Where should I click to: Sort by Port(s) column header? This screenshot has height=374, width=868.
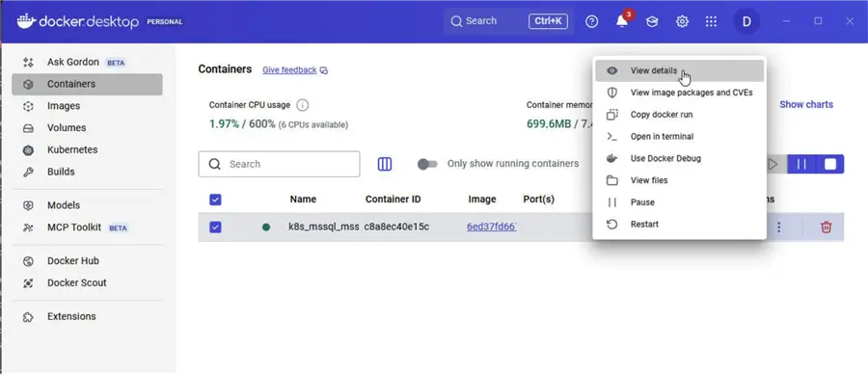tap(538, 200)
